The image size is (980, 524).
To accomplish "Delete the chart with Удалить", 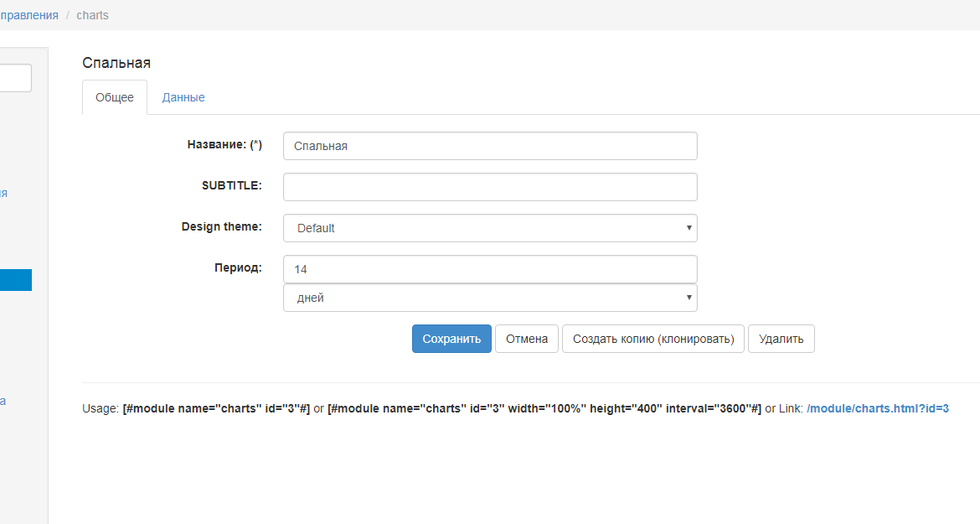I will tap(781, 339).
